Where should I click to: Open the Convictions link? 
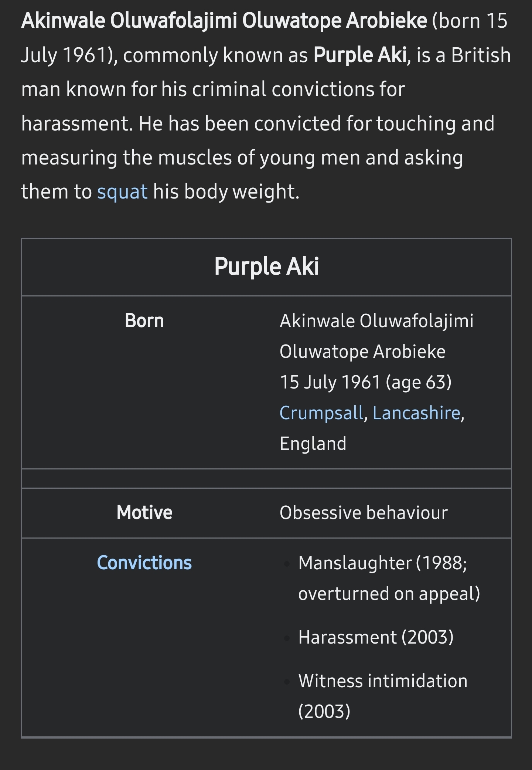(x=144, y=563)
